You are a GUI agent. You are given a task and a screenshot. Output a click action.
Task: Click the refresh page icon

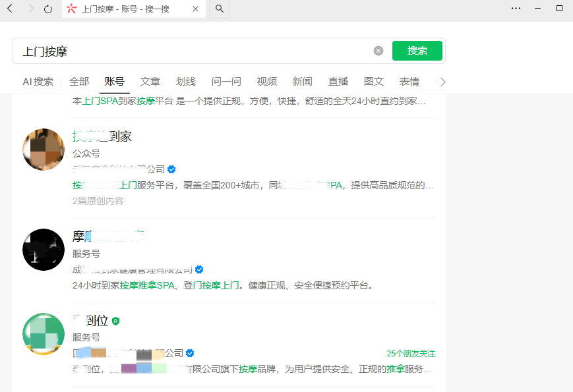pyautogui.click(x=48, y=9)
